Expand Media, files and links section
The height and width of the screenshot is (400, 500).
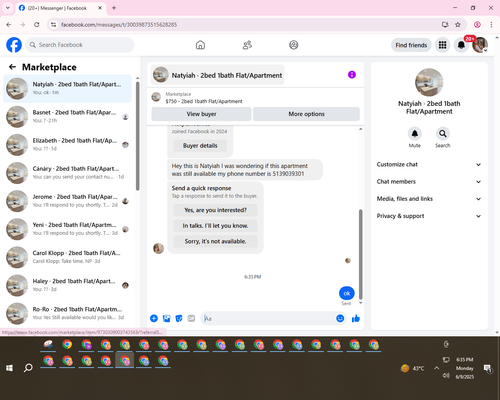click(x=429, y=199)
